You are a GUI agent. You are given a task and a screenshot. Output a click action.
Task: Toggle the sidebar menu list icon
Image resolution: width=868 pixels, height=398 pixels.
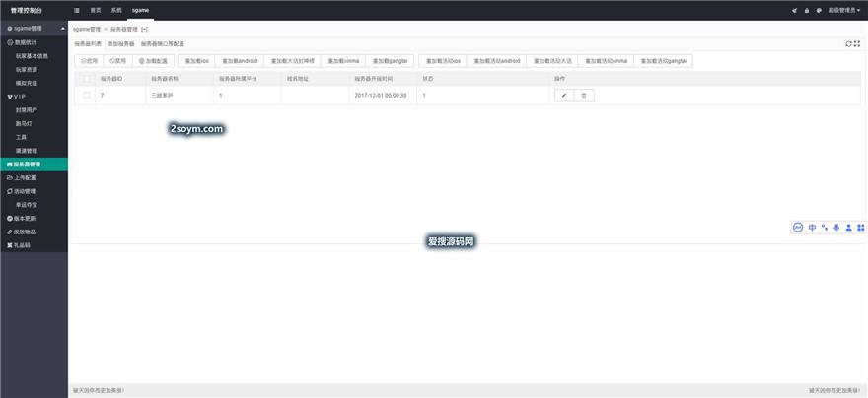(77, 10)
